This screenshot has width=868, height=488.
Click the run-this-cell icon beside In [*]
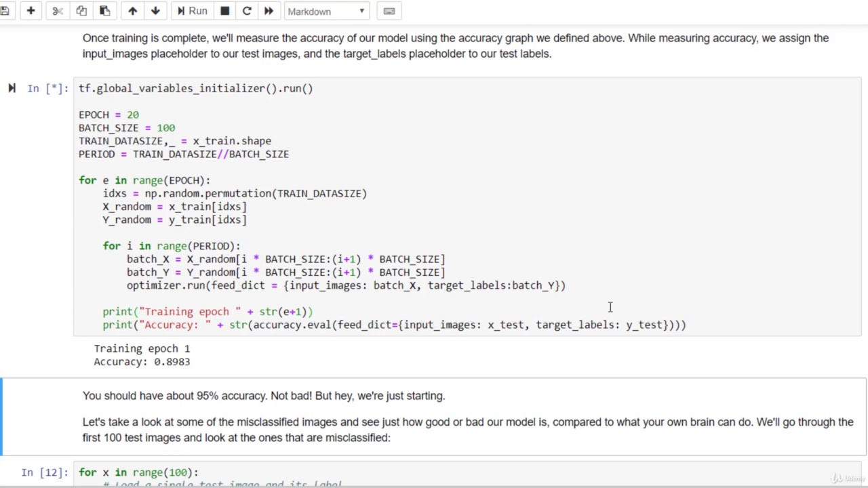coord(12,88)
